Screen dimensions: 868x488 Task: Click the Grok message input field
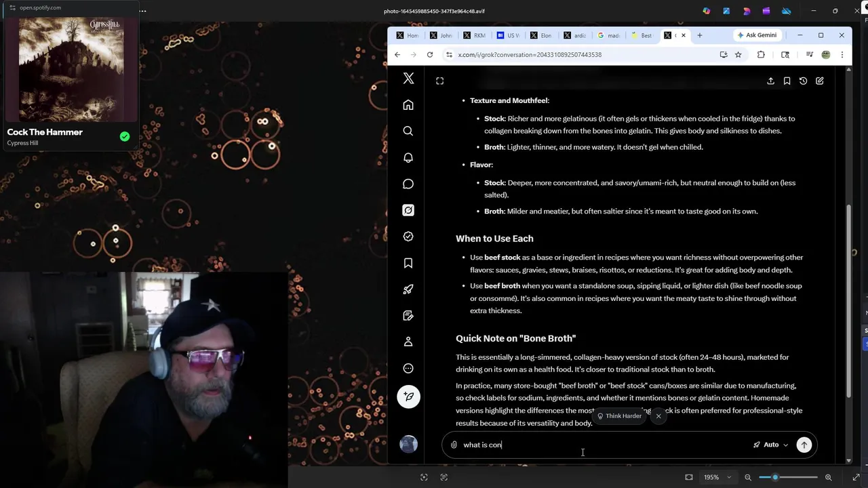(x=604, y=445)
